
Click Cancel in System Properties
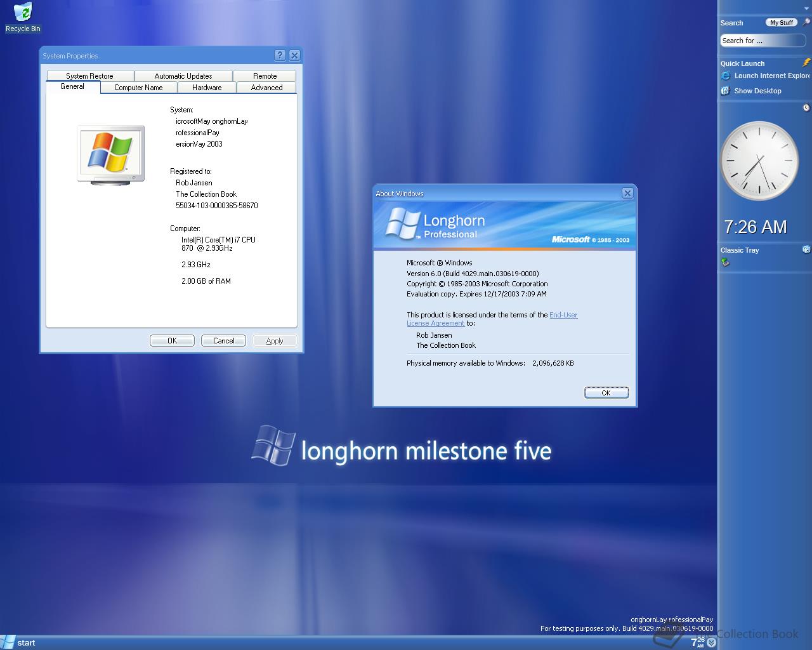223,341
